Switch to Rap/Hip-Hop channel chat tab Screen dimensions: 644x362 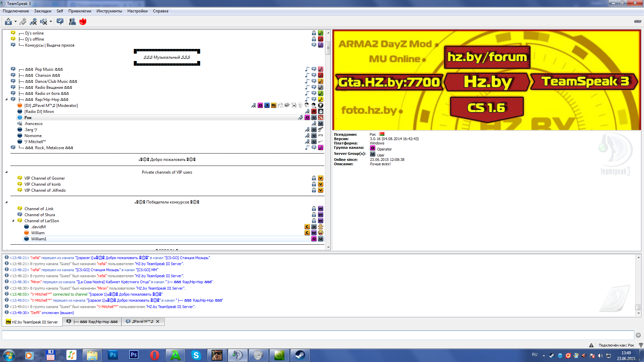pos(92,322)
